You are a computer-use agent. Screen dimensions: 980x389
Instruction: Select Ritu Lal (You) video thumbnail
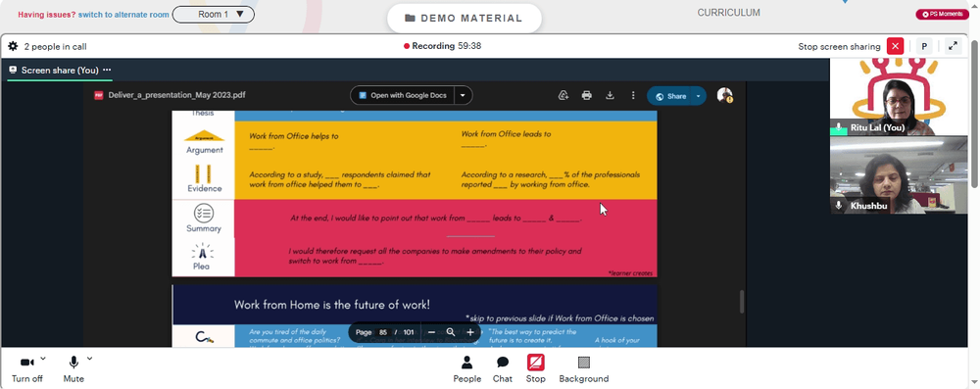(898, 97)
